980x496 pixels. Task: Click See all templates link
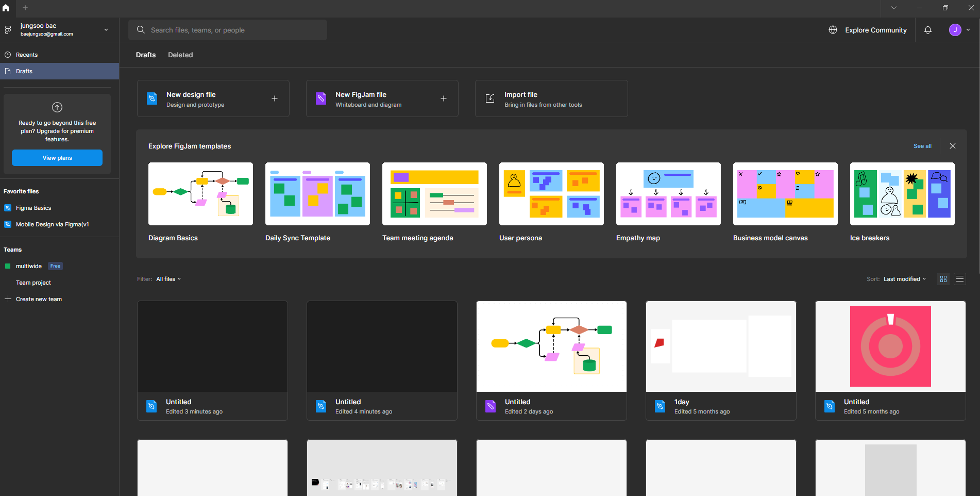point(922,146)
